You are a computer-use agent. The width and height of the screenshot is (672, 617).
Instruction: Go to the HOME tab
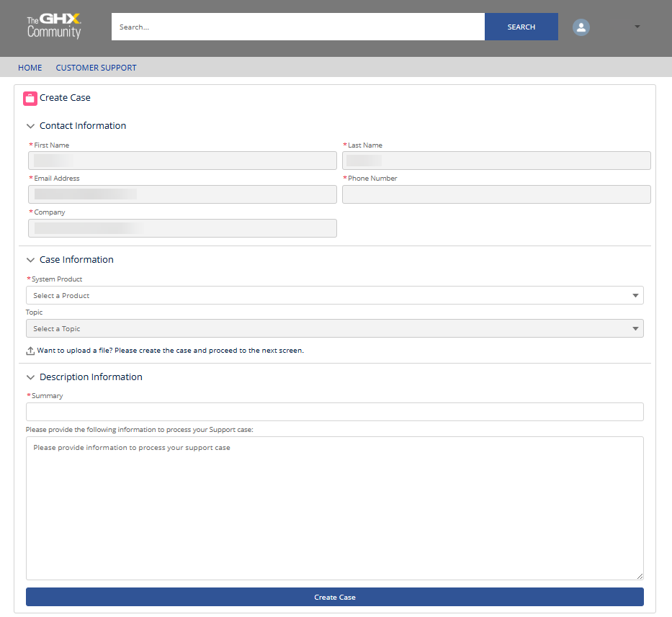coord(30,68)
